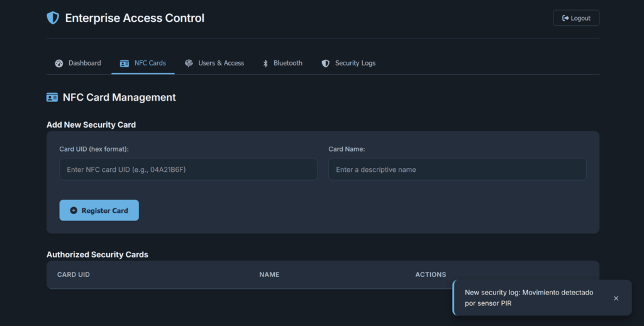The image size is (644, 326).
Task: Click the Logout button
Action: pyautogui.click(x=576, y=18)
